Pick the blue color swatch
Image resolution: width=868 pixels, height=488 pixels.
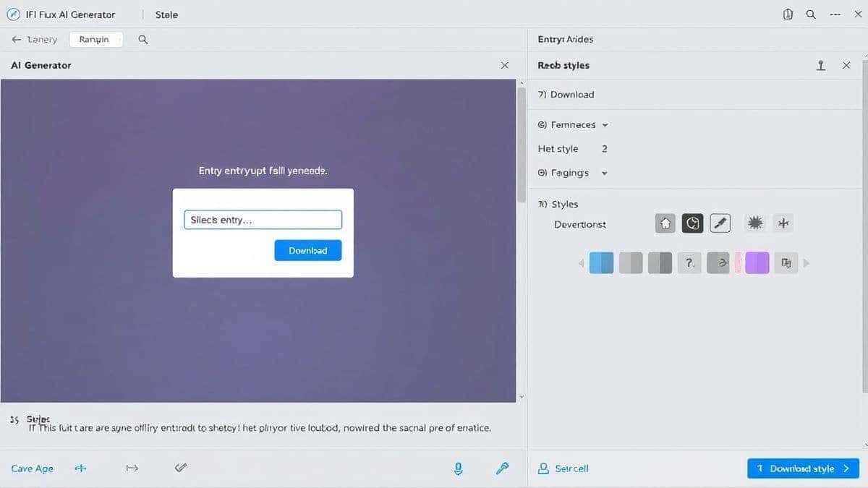pyautogui.click(x=602, y=263)
